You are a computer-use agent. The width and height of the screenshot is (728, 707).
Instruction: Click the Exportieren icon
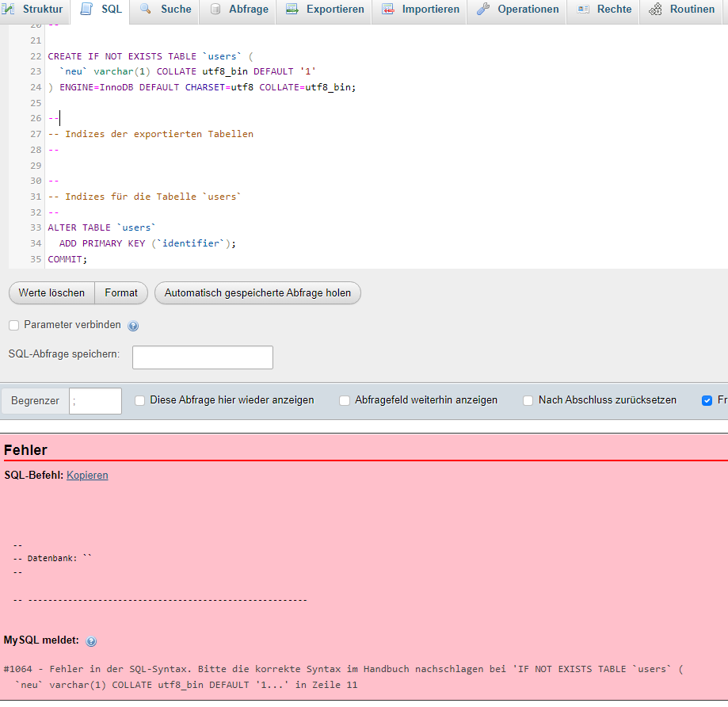292,10
